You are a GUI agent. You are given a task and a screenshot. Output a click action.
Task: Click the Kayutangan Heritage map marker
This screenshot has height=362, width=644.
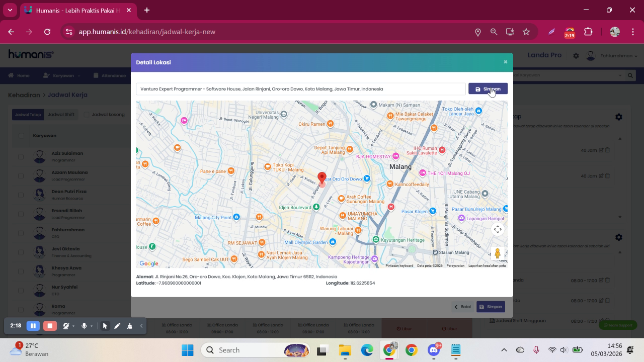(375, 240)
